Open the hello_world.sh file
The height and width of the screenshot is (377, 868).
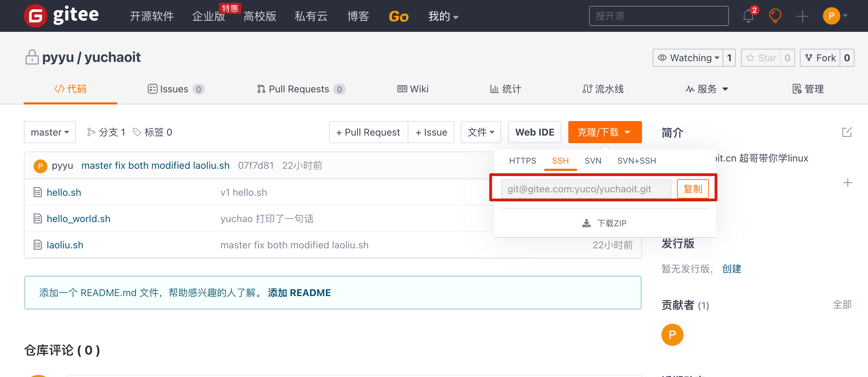[x=79, y=219]
